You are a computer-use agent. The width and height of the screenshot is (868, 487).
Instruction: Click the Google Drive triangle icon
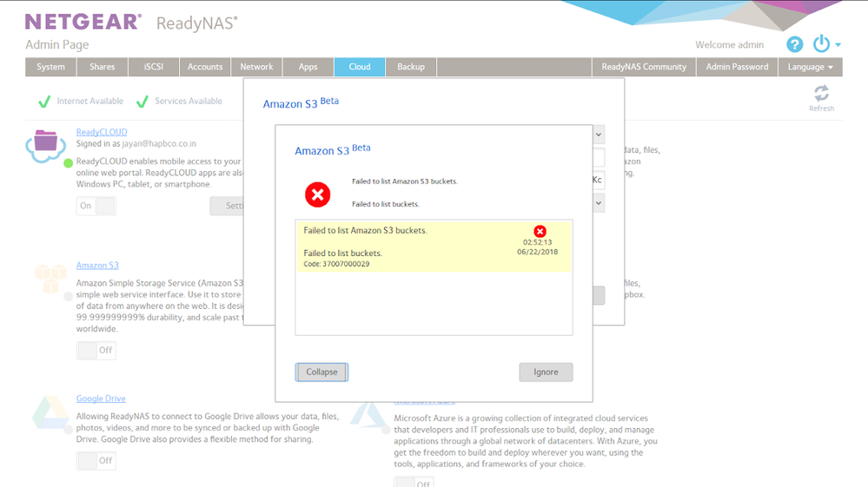coord(50,413)
